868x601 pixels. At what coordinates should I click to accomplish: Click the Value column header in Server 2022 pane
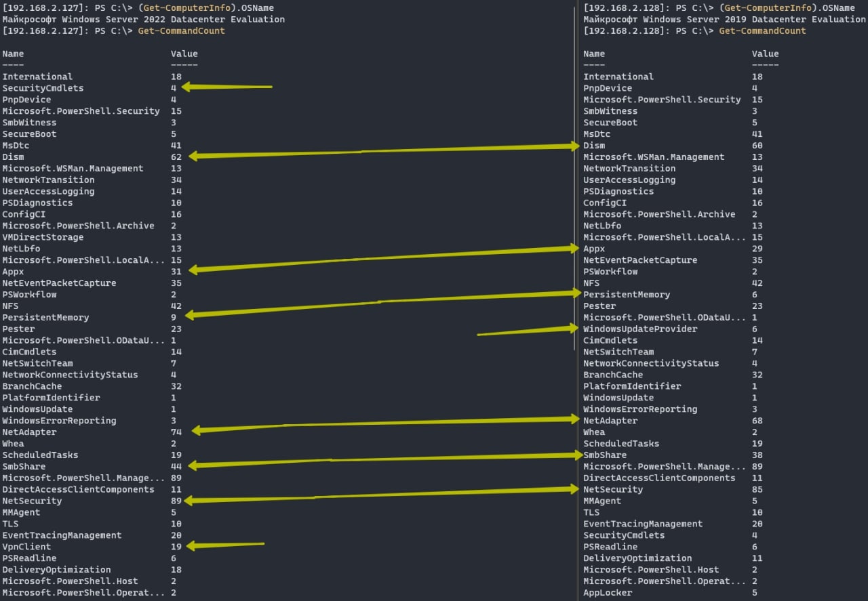(x=184, y=54)
